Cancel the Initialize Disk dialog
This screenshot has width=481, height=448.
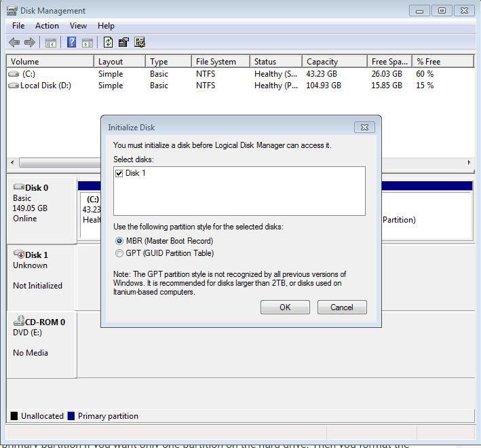(342, 307)
